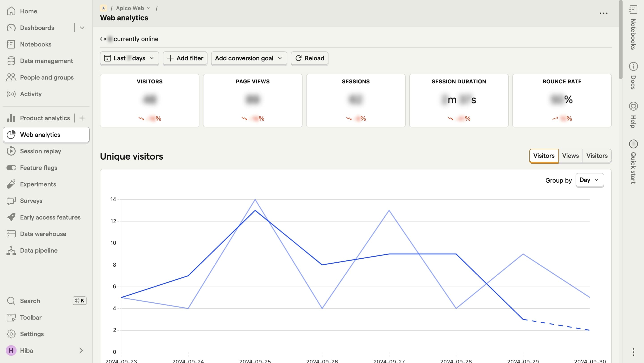Add new insight with Product analytics plus

click(82, 118)
